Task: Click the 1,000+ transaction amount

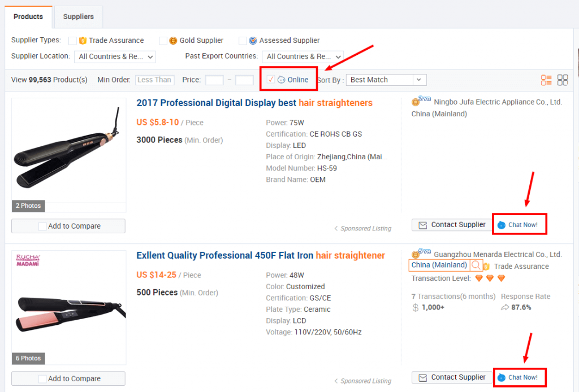Action: (433, 307)
